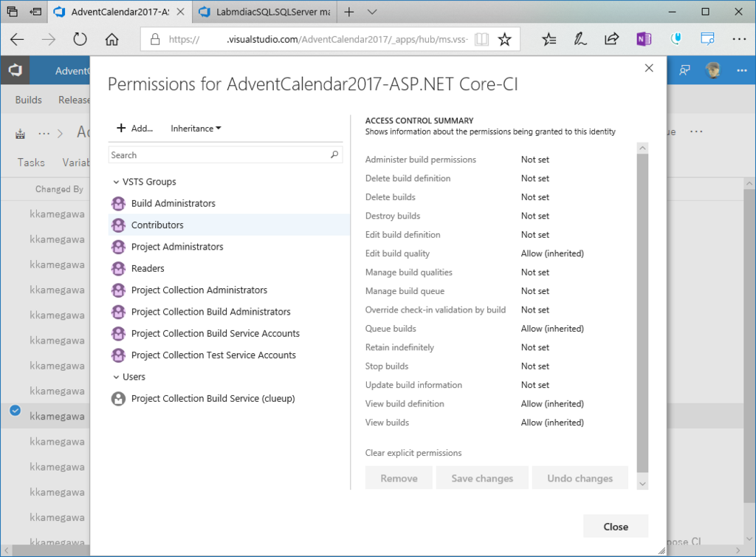
Task: Change the Queue builds permission value
Action: pyautogui.click(x=552, y=329)
